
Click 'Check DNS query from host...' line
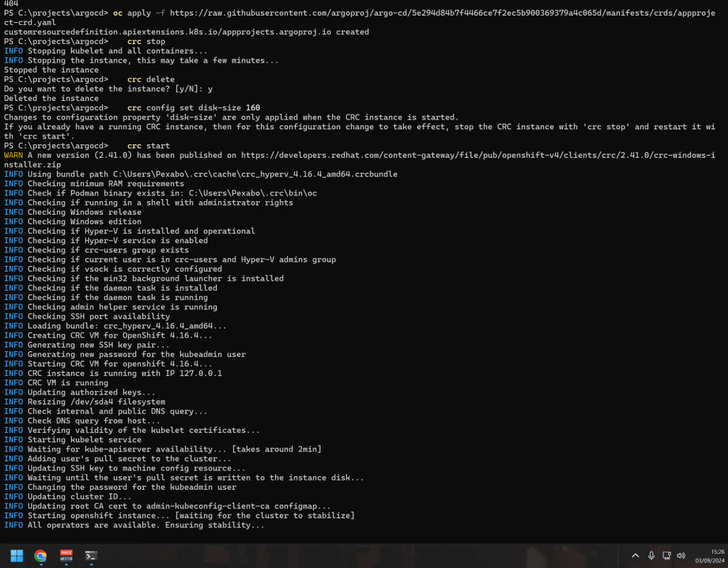click(82, 421)
